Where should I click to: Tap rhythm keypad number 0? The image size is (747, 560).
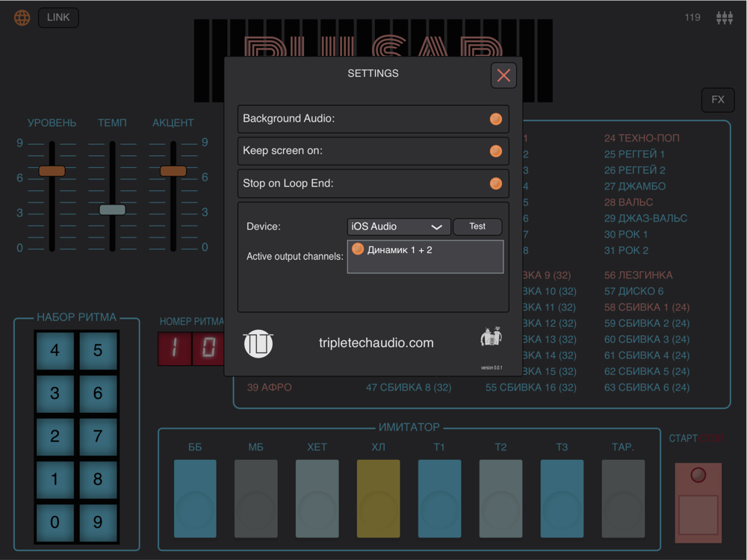(55, 523)
